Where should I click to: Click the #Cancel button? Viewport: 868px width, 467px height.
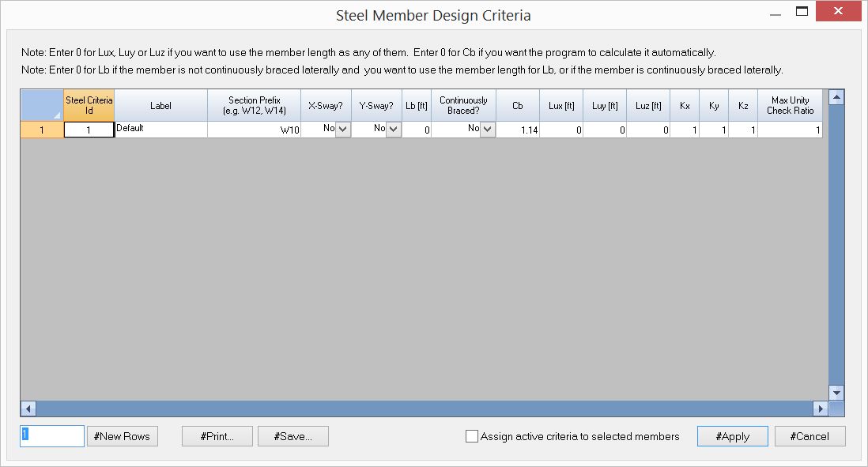coord(810,435)
